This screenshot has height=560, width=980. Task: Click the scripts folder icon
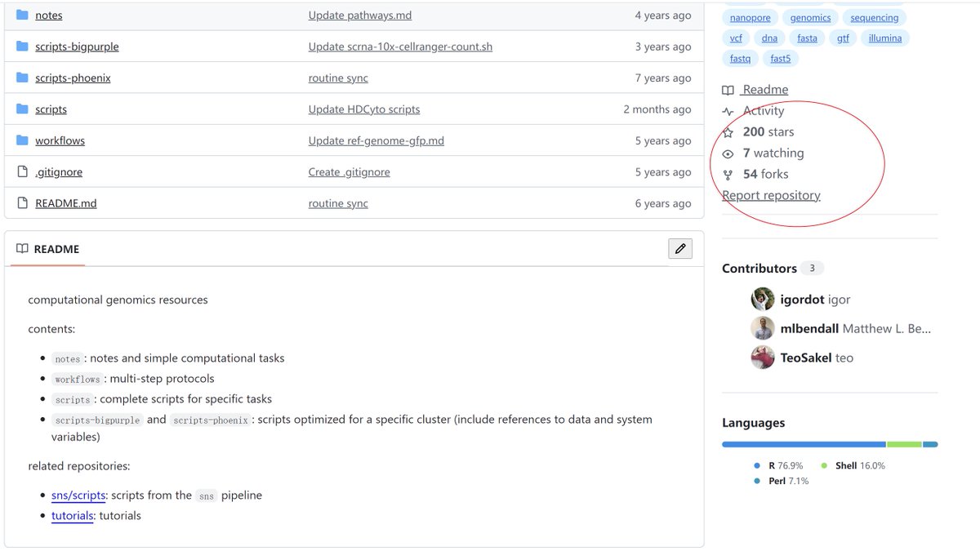[22, 109]
